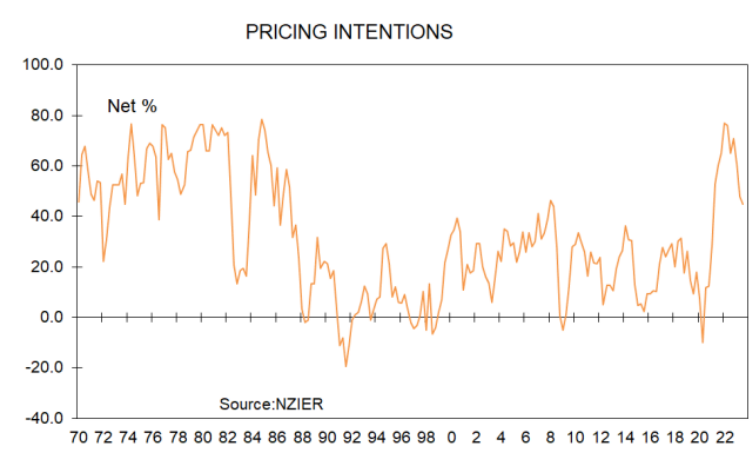Select the 86 year label on x-axis

coord(276,438)
